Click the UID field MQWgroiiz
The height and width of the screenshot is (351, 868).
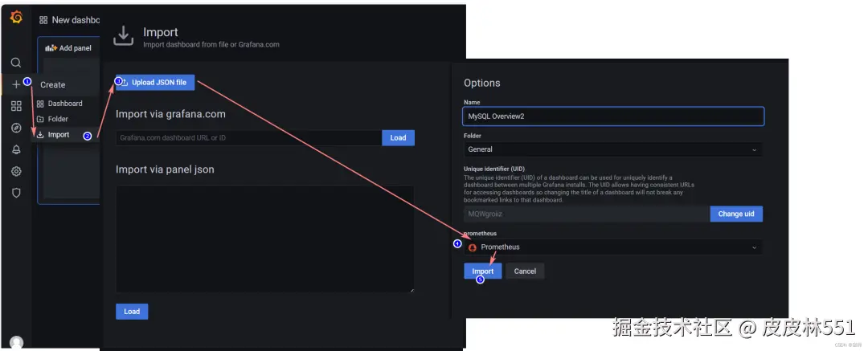click(587, 214)
